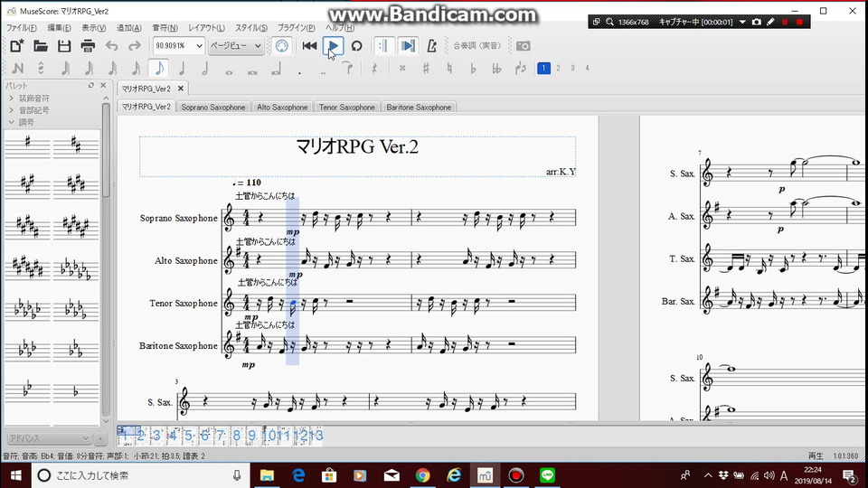
Task: Select voice 1
Action: pos(543,68)
